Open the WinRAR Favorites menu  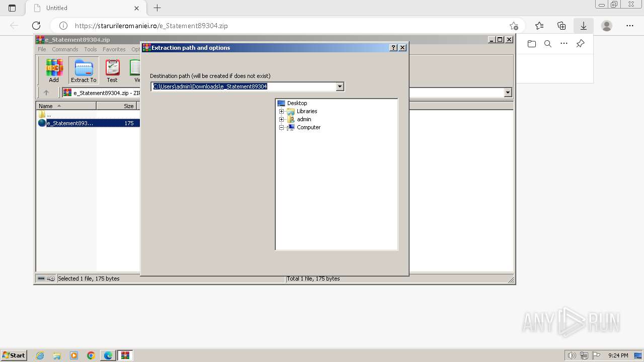pyautogui.click(x=114, y=49)
